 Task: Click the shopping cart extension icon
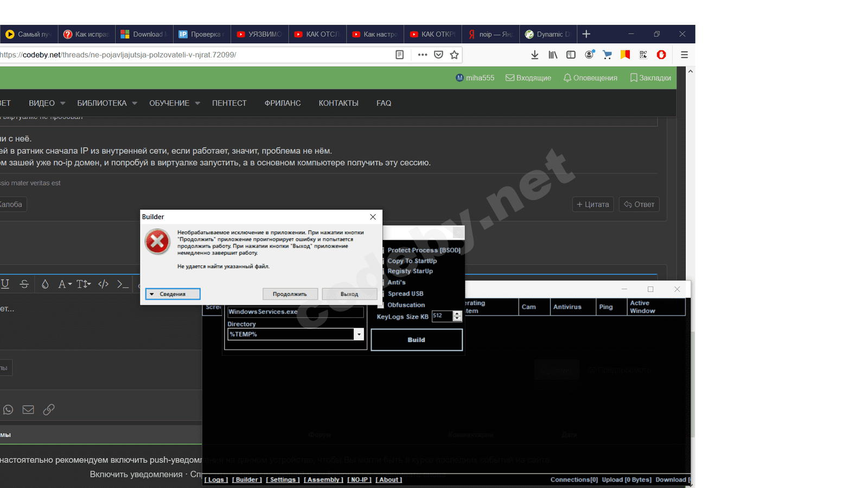607,55
